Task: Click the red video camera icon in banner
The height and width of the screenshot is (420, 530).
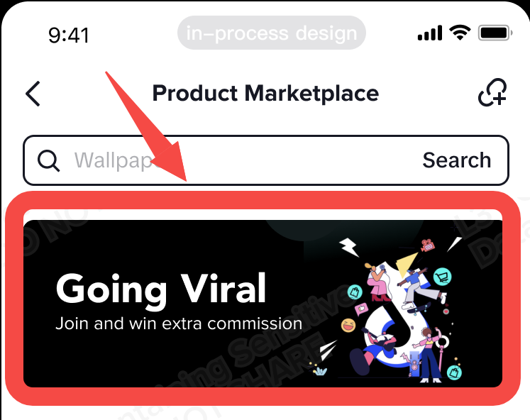Action: pos(428,245)
